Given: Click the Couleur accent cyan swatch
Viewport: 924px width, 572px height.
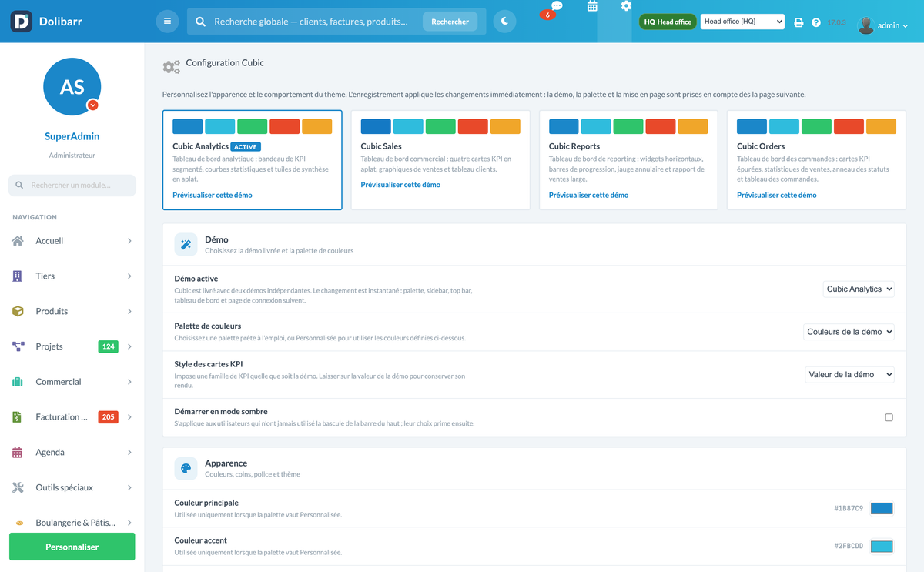Looking at the screenshot, I should pyautogui.click(x=882, y=547).
